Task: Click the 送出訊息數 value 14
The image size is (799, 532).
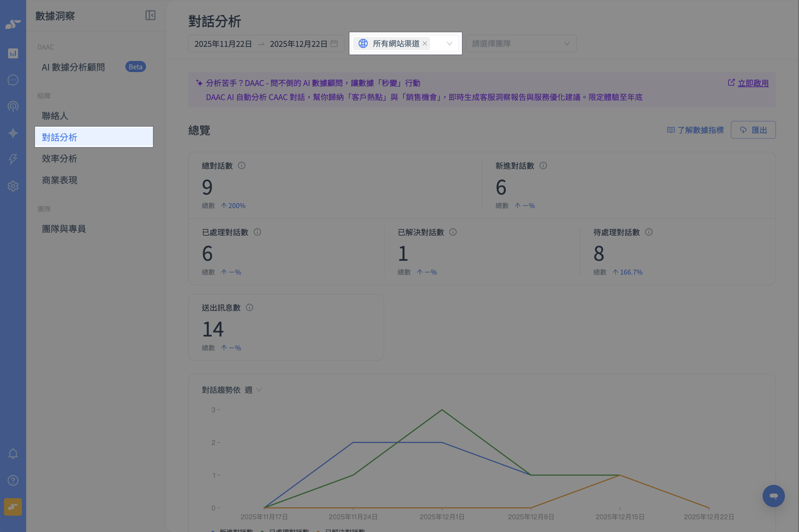Action: click(213, 329)
